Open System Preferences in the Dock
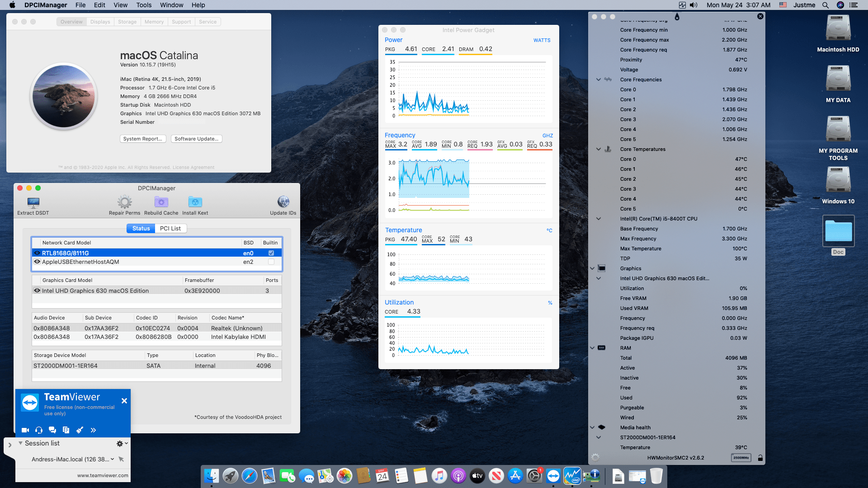The image size is (868, 488). 534,476
